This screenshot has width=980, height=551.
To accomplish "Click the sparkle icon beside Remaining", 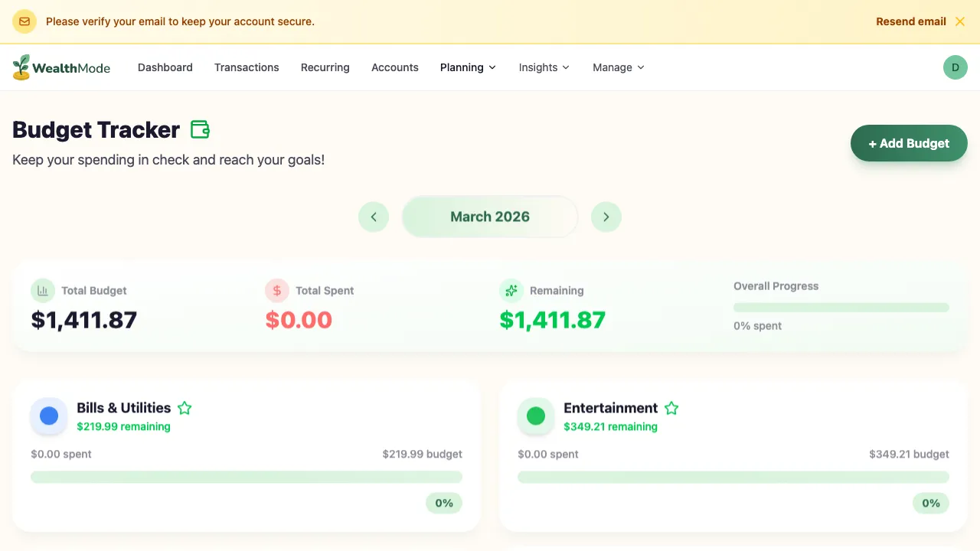I will coord(511,290).
